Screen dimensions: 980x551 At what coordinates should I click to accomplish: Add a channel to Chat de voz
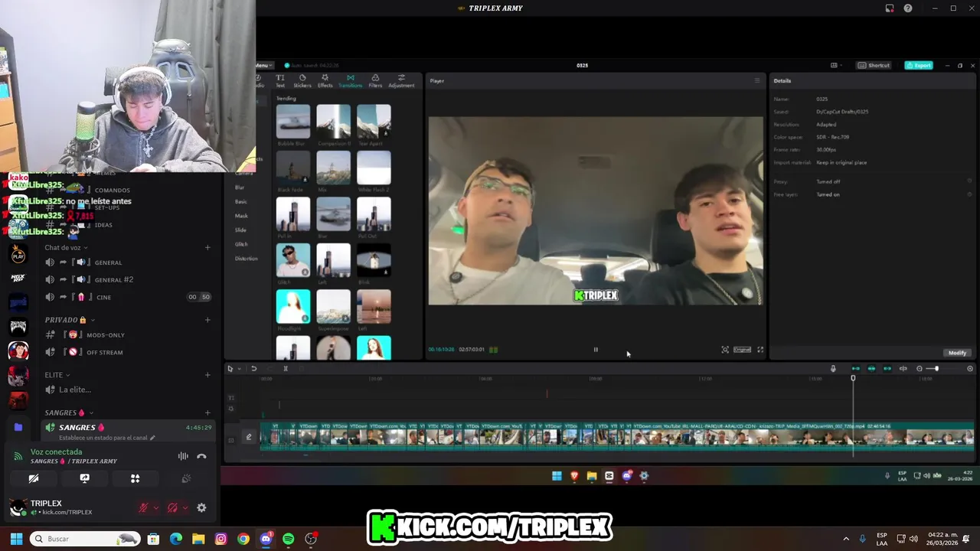207,247
